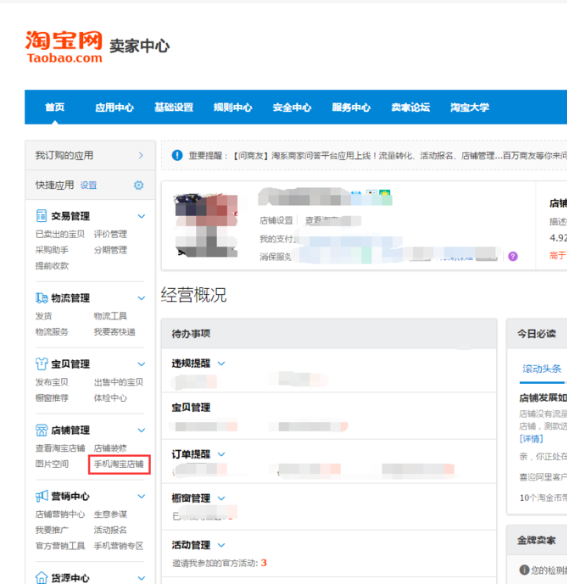The width and height of the screenshot is (567, 584).
Task: Click the 物流管理 truck icon
Action: (41, 298)
